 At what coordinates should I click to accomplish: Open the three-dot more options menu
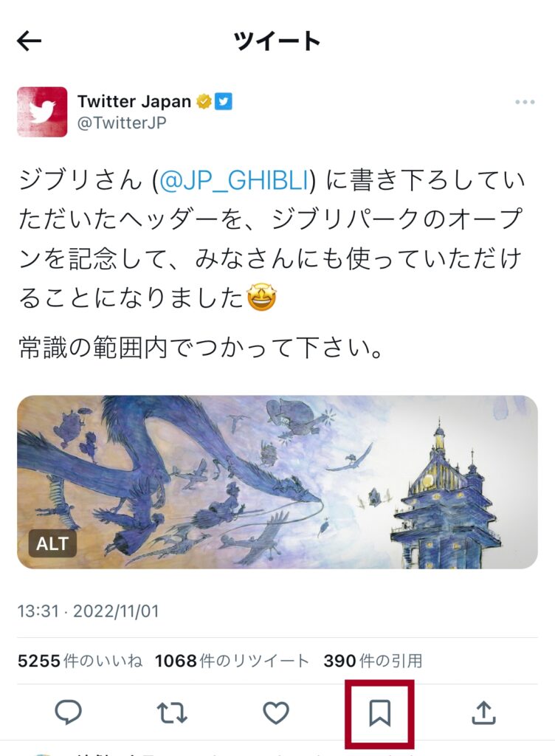pos(525,102)
